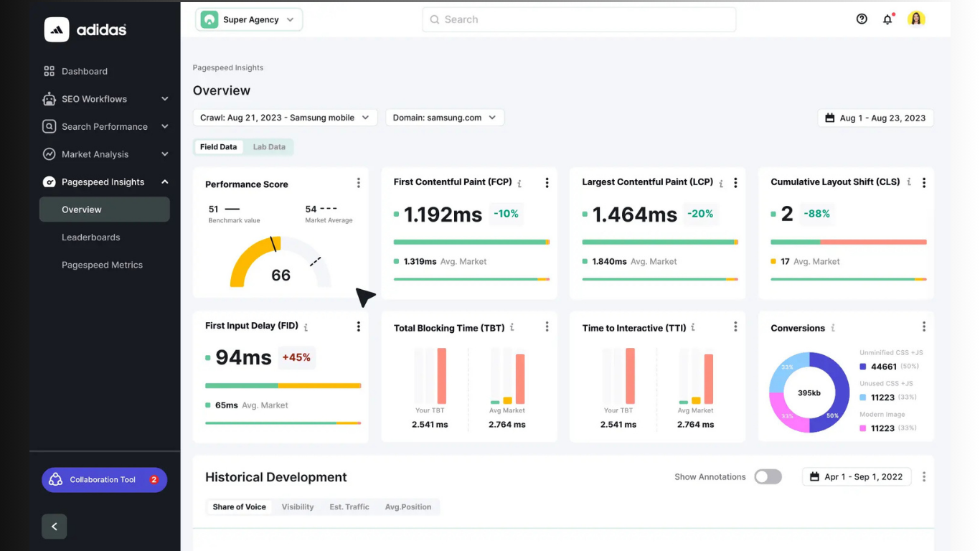980x551 pixels.
Task: Show info for Cumulative Layout Shift (CLS)
Action: click(909, 182)
